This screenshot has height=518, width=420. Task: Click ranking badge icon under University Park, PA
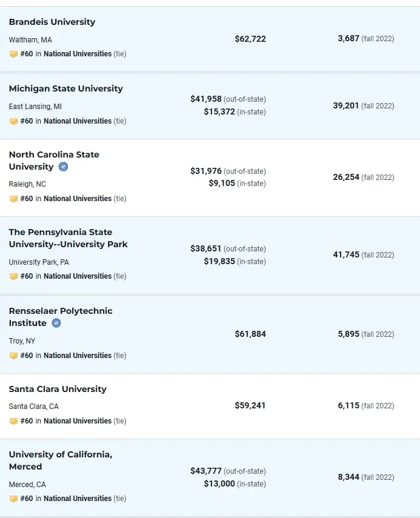tap(13, 276)
